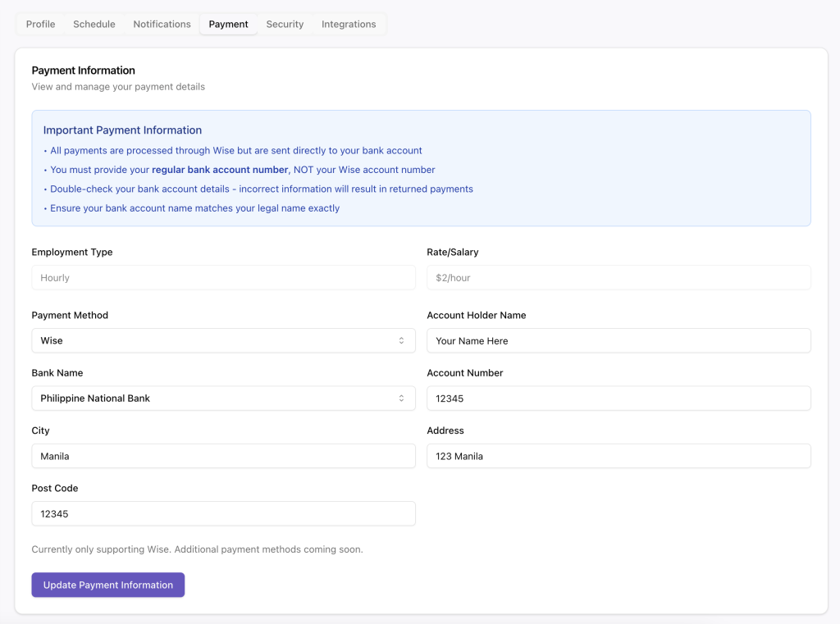This screenshot has height=624, width=840.
Task: Click the chevron icon in Payment Method field
Action: [x=401, y=341]
